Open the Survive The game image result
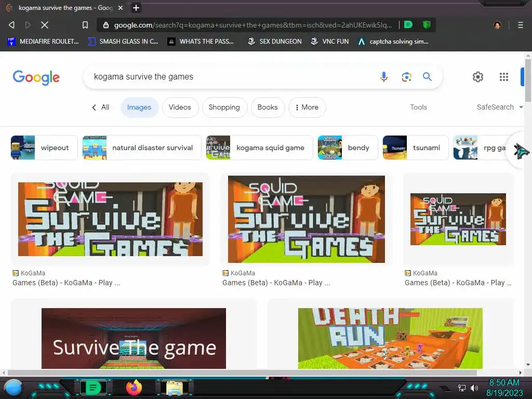532x399 pixels. click(x=134, y=338)
